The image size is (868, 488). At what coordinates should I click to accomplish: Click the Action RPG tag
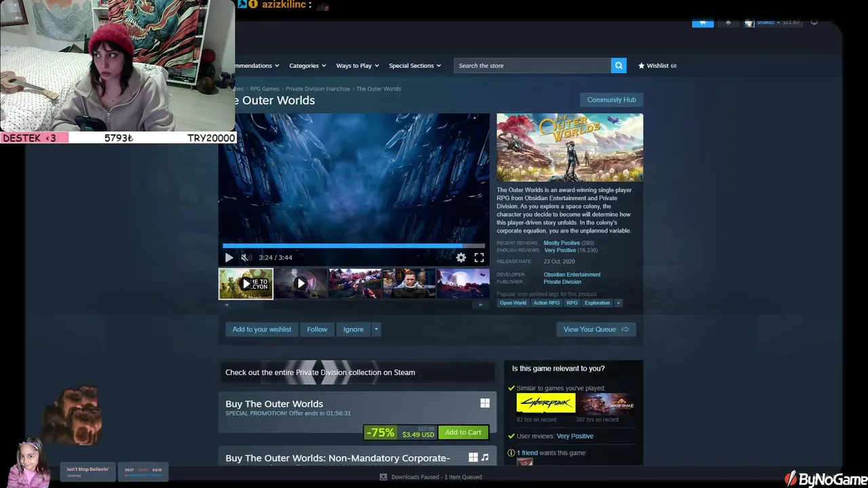(x=547, y=303)
